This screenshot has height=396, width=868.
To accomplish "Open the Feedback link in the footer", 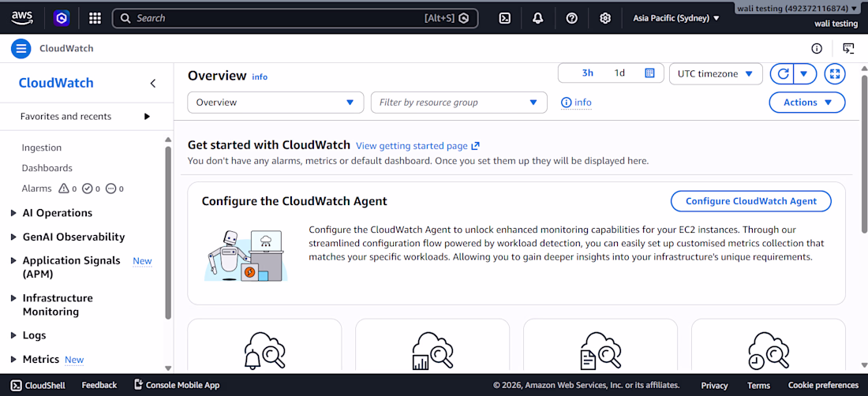I will point(99,385).
